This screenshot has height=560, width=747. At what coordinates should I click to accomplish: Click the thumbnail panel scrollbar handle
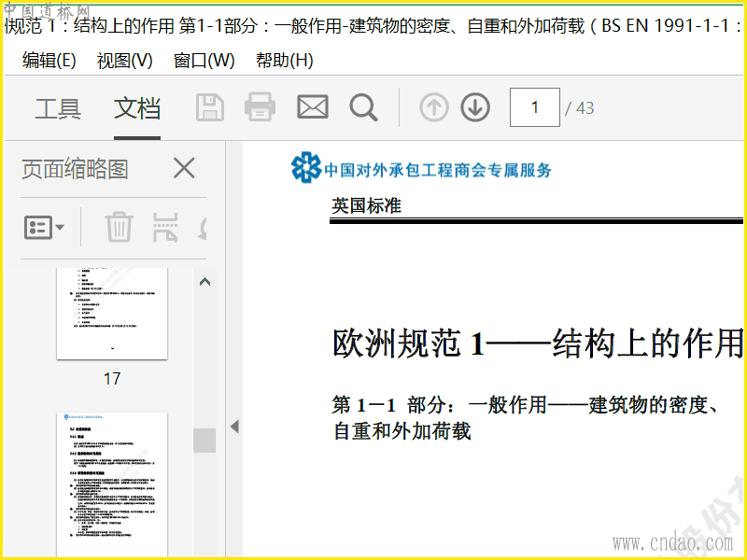pyautogui.click(x=204, y=440)
